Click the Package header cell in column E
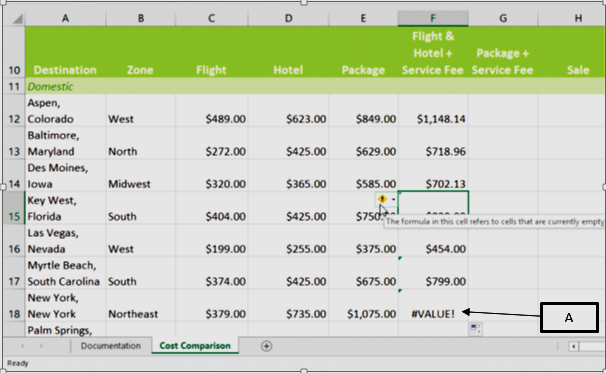 point(363,52)
